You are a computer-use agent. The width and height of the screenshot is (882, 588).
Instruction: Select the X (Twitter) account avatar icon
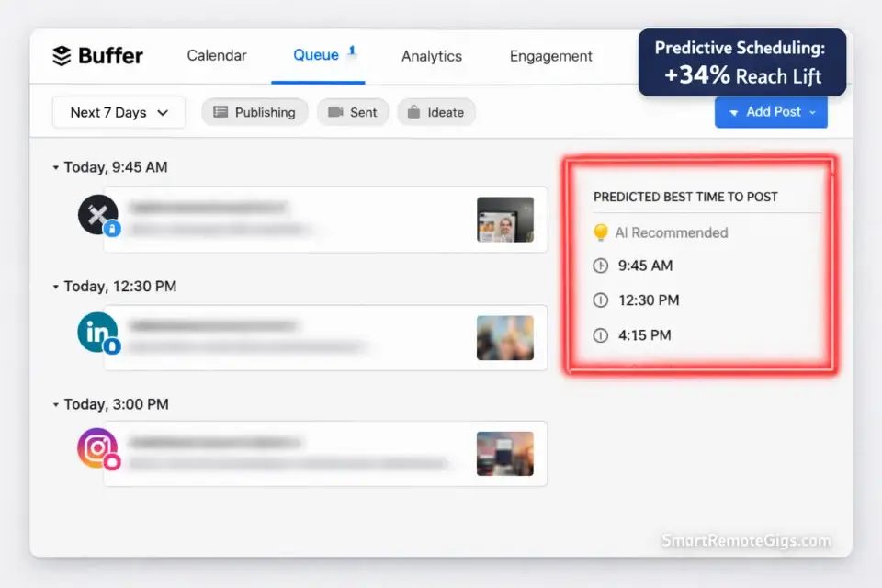pos(97,214)
